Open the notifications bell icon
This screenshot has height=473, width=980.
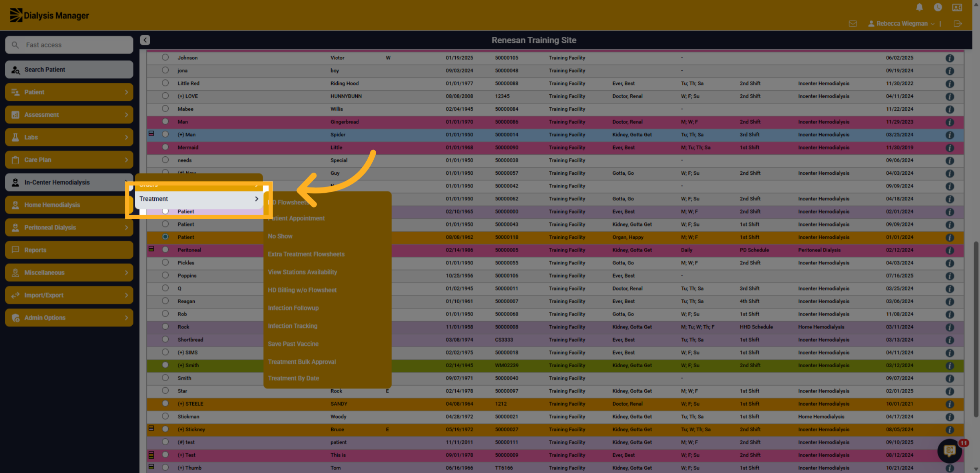pos(919,7)
